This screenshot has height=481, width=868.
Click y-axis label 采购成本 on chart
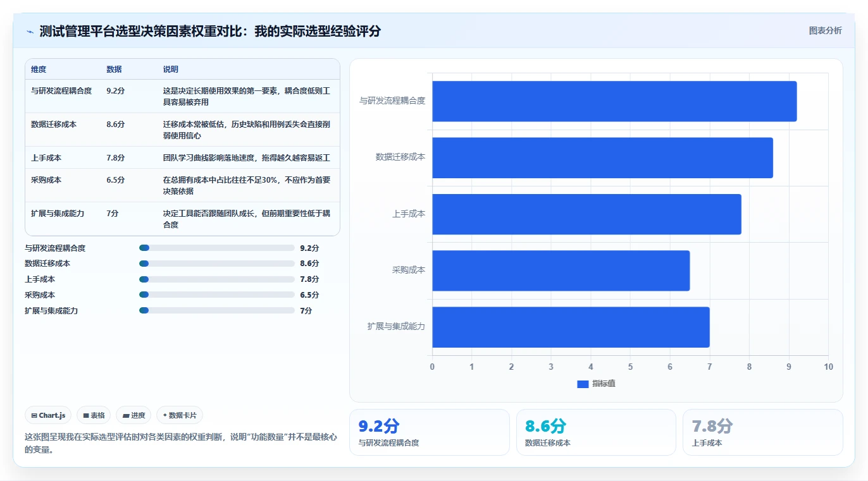click(x=409, y=270)
